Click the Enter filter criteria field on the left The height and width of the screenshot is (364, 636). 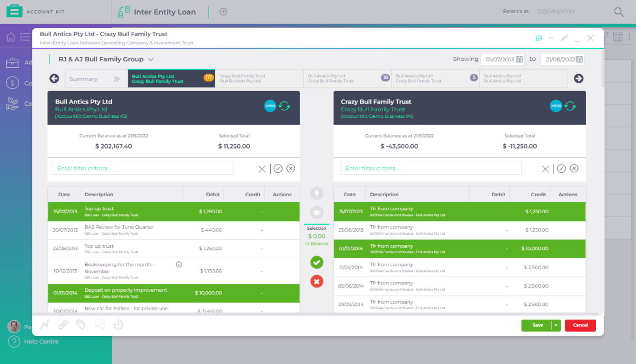point(143,168)
